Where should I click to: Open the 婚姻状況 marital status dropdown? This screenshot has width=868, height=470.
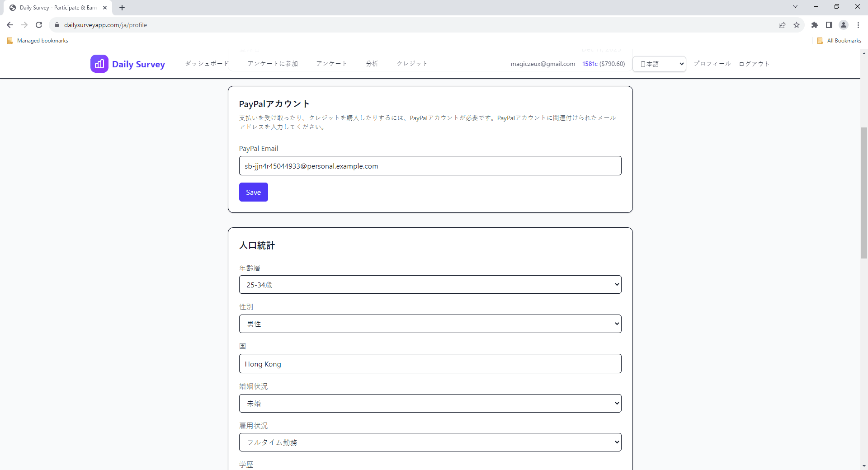point(430,403)
